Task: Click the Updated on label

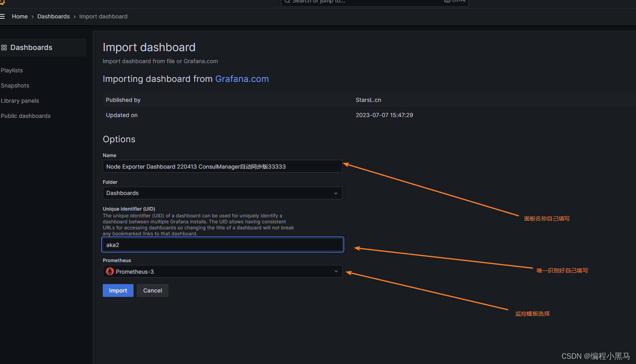Action: [122, 115]
